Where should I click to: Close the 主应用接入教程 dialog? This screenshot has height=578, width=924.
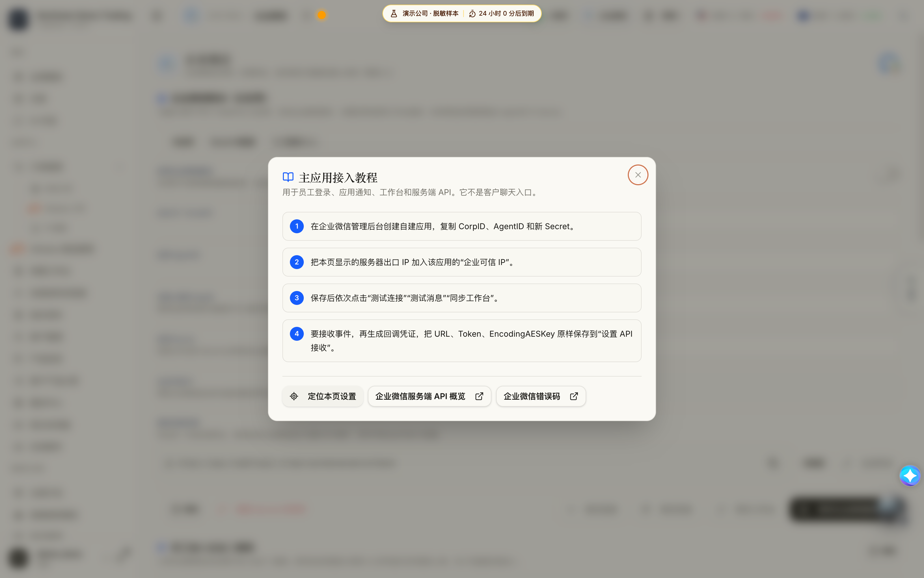[x=638, y=175]
